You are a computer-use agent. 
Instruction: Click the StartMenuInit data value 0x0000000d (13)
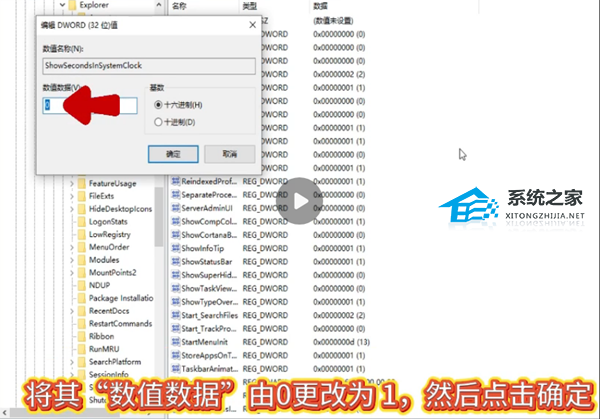[341, 342]
